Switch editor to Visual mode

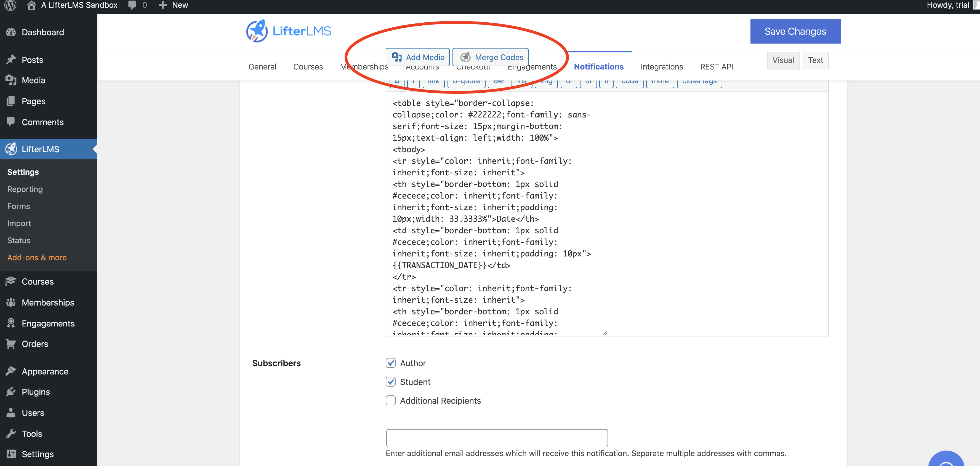783,60
